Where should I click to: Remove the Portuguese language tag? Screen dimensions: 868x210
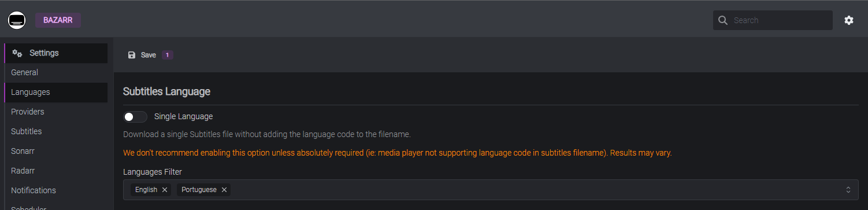point(224,190)
